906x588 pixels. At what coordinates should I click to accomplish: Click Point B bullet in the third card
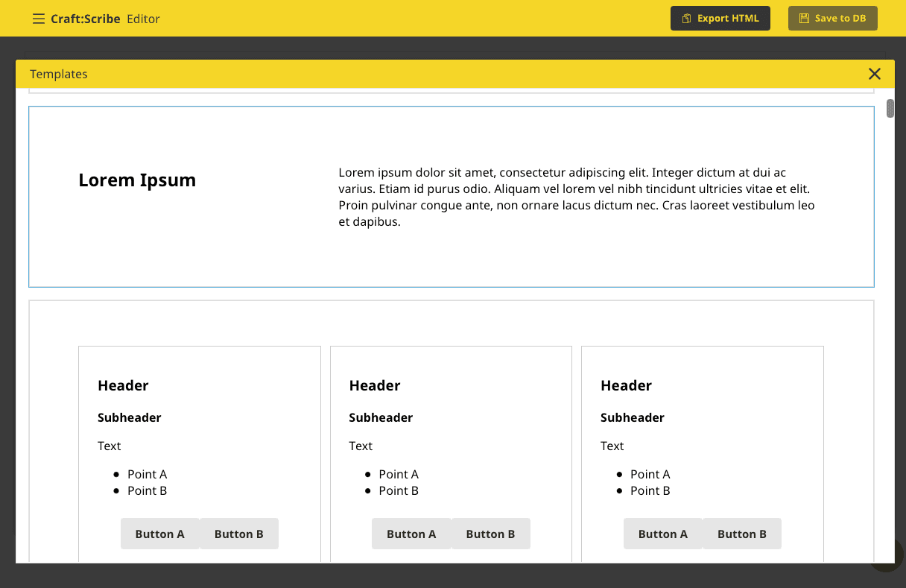pos(650,490)
